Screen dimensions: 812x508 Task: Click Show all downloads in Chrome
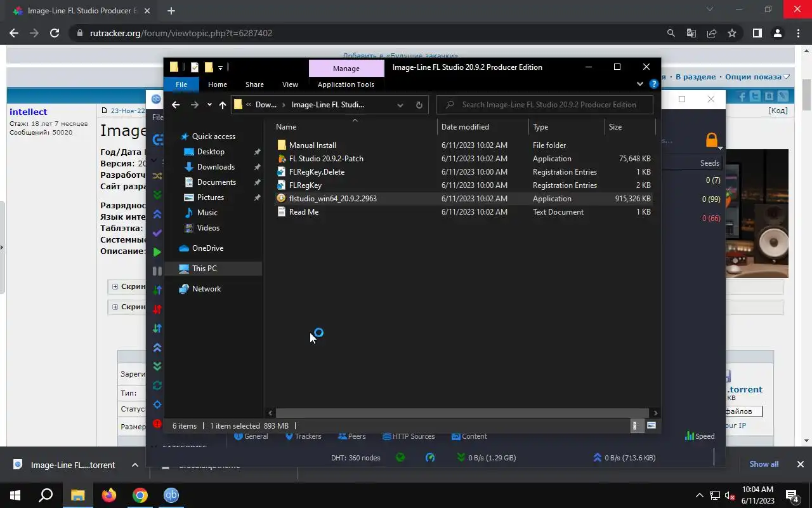764,464
